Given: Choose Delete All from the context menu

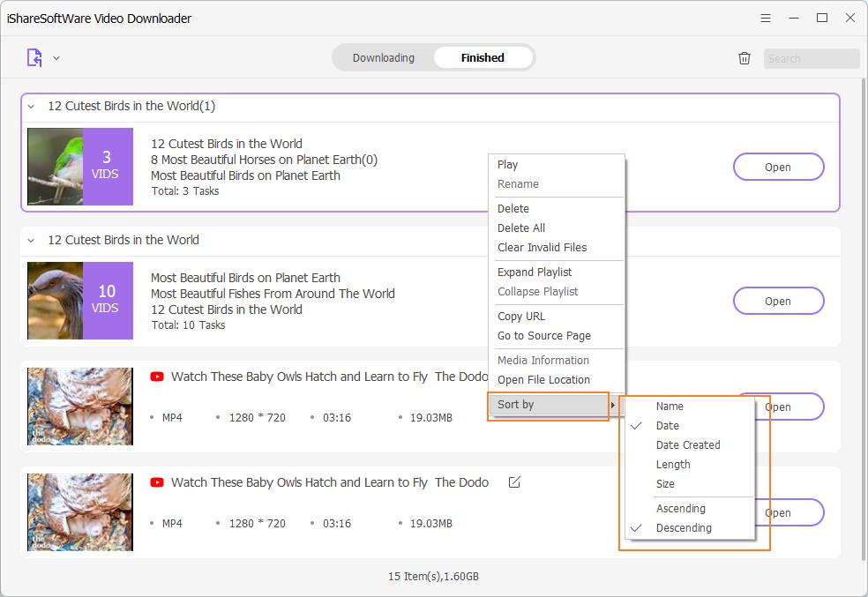Looking at the screenshot, I should point(557,228).
